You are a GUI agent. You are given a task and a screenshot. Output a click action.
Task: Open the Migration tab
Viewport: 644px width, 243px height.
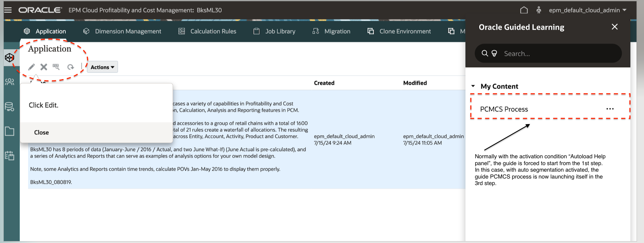331,31
